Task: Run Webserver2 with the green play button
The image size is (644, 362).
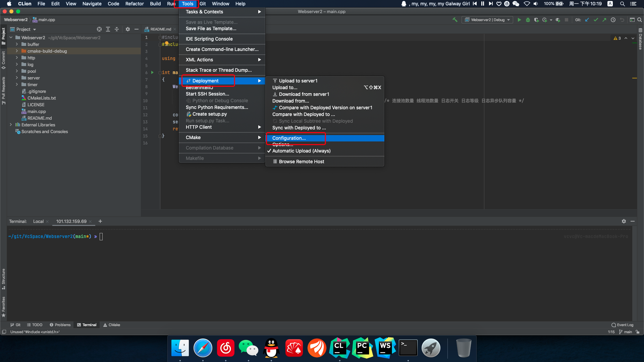Action: 519,20
